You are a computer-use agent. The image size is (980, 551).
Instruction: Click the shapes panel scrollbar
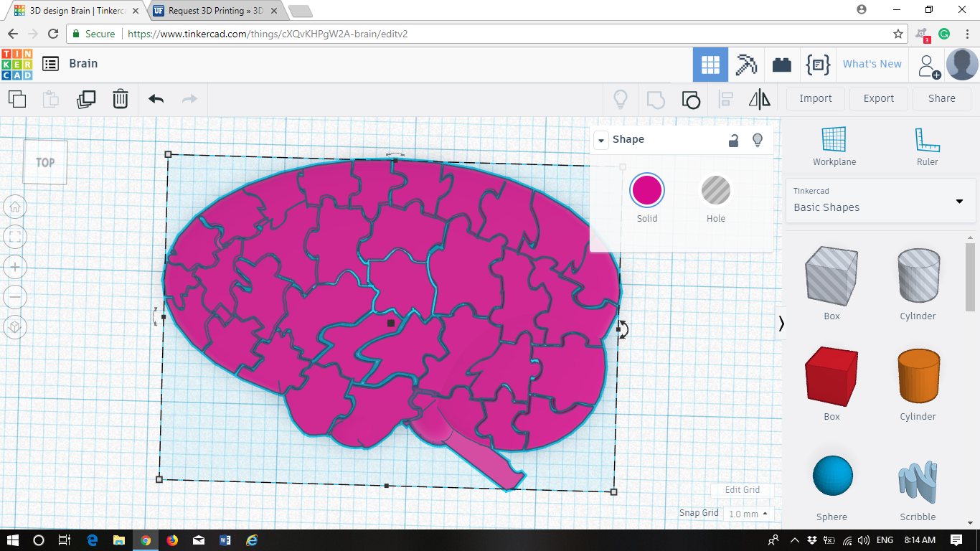click(970, 277)
